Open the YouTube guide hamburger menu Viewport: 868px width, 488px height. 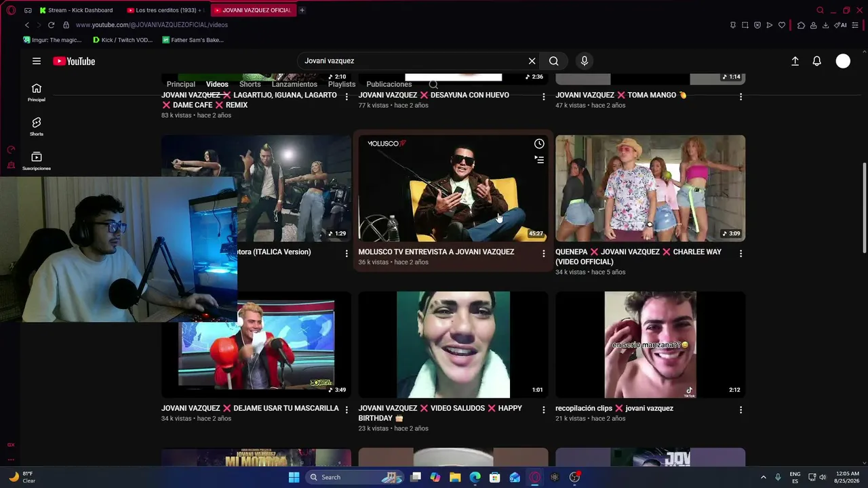[x=37, y=61]
